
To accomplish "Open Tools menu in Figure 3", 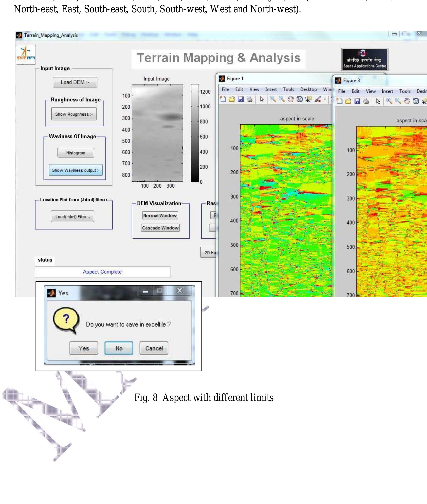I will (405, 91).
